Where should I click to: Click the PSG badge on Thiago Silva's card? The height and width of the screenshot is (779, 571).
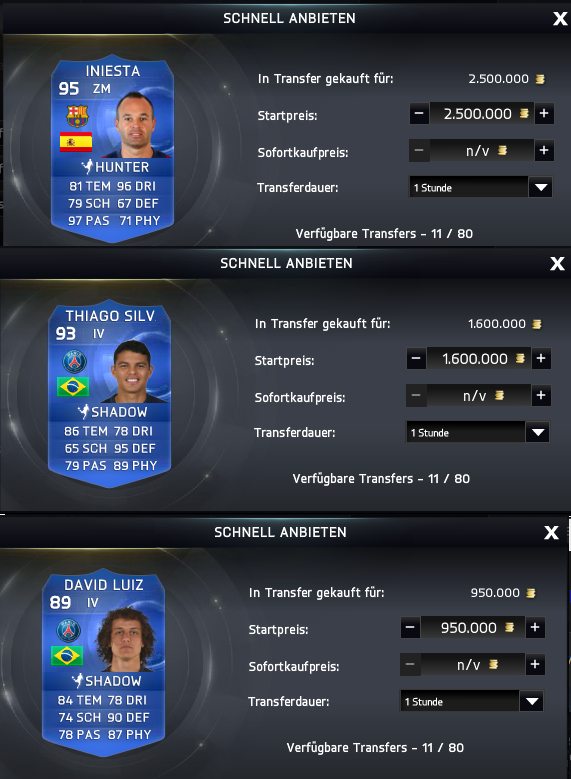click(75, 362)
